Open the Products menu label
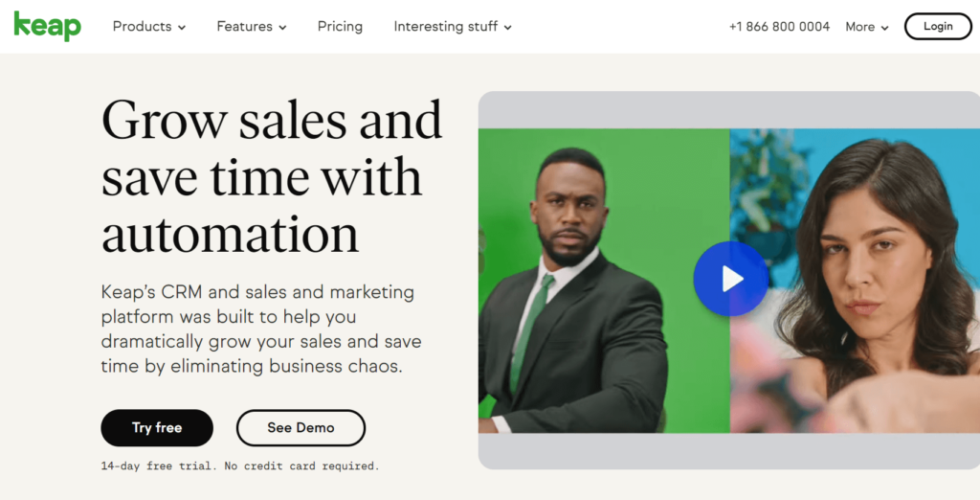 [x=142, y=27]
